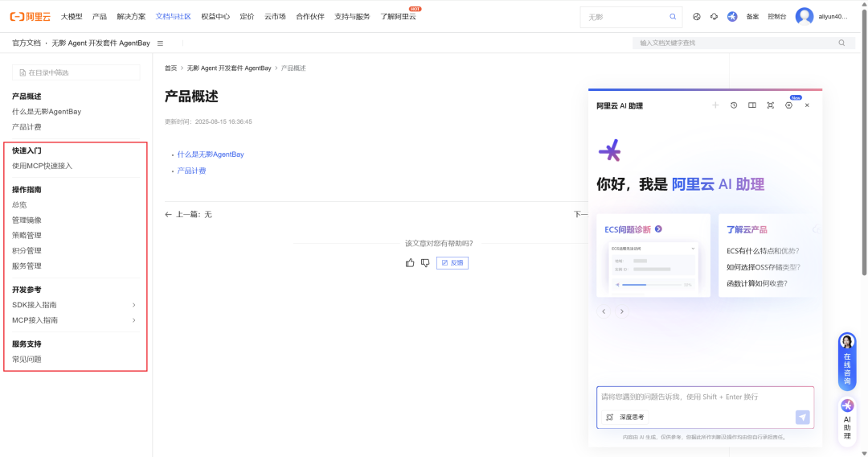868x457 pixels.
Task: Go to previous article 上一篇 arrow
Action: point(168,214)
